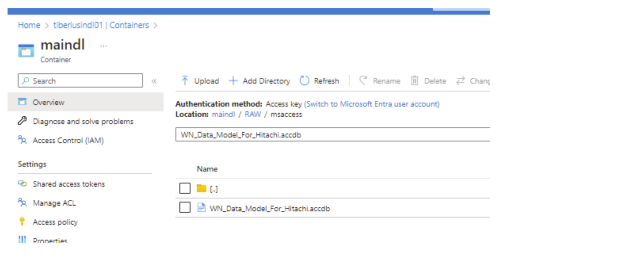644x256 pixels.
Task: Click the yellow parent folder icon
Action: tap(202, 188)
